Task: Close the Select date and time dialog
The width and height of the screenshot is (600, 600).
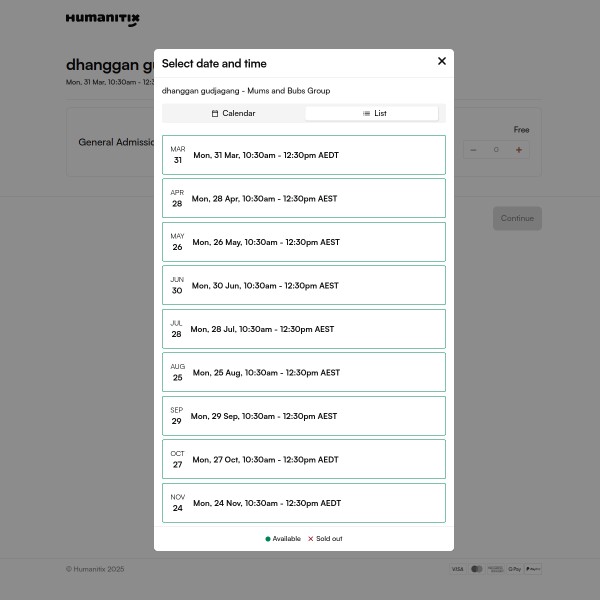Action: point(442,61)
